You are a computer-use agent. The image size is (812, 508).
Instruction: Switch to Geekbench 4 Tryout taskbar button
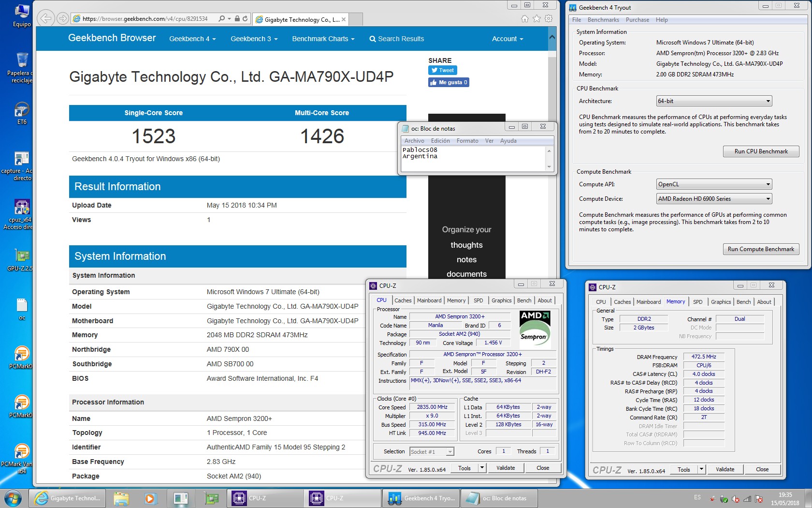[x=421, y=498]
